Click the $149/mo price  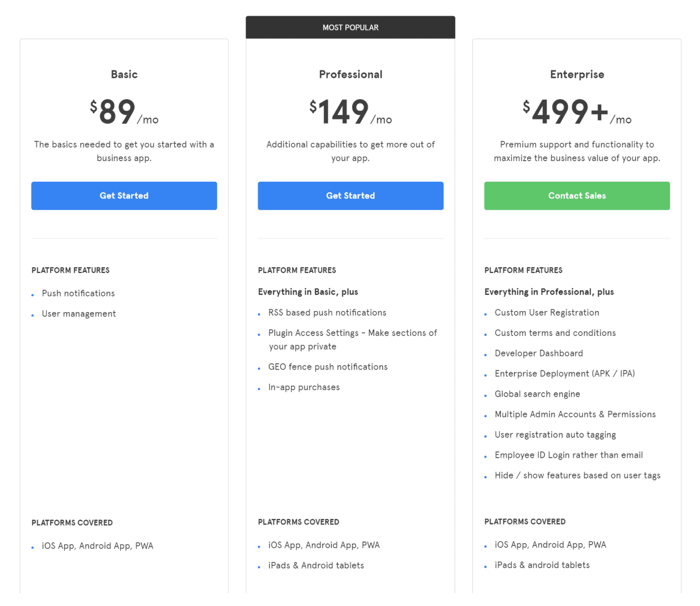click(x=351, y=112)
